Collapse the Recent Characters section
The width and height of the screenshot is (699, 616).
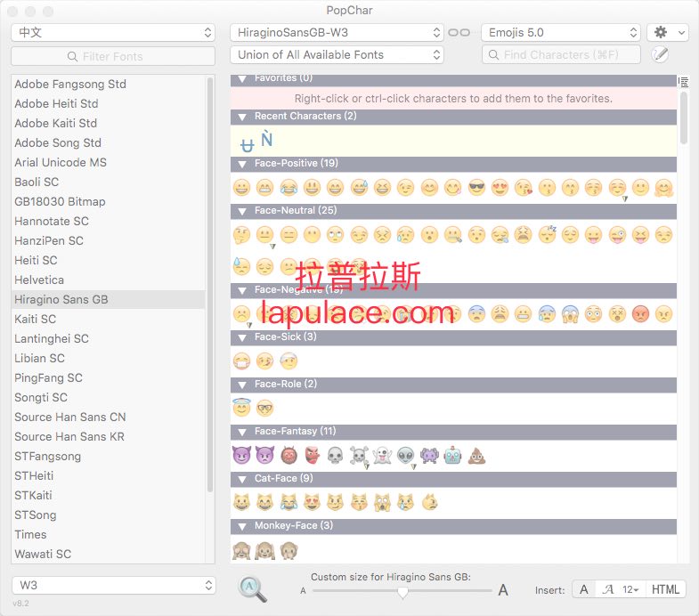pos(242,118)
